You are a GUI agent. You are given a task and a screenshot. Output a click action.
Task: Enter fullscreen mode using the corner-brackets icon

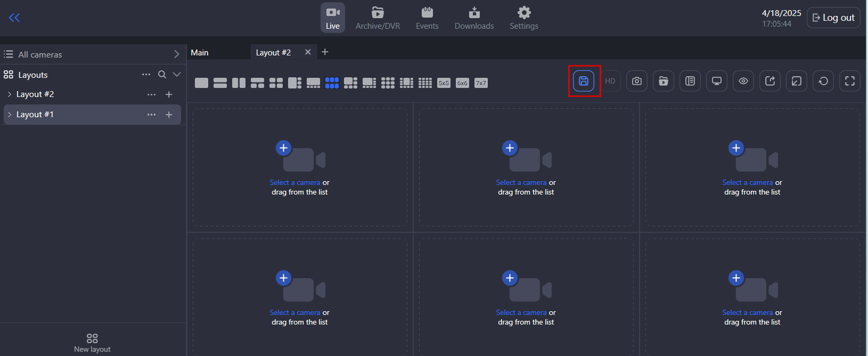(x=850, y=81)
